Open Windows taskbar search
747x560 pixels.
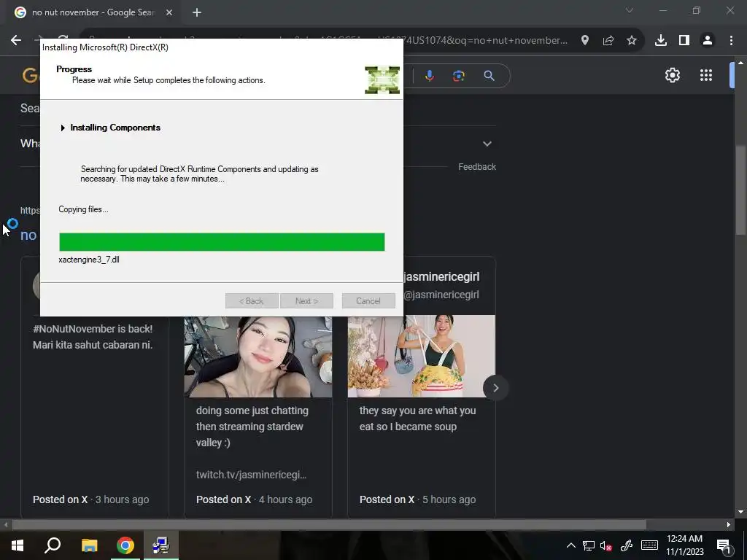pyautogui.click(x=53, y=545)
